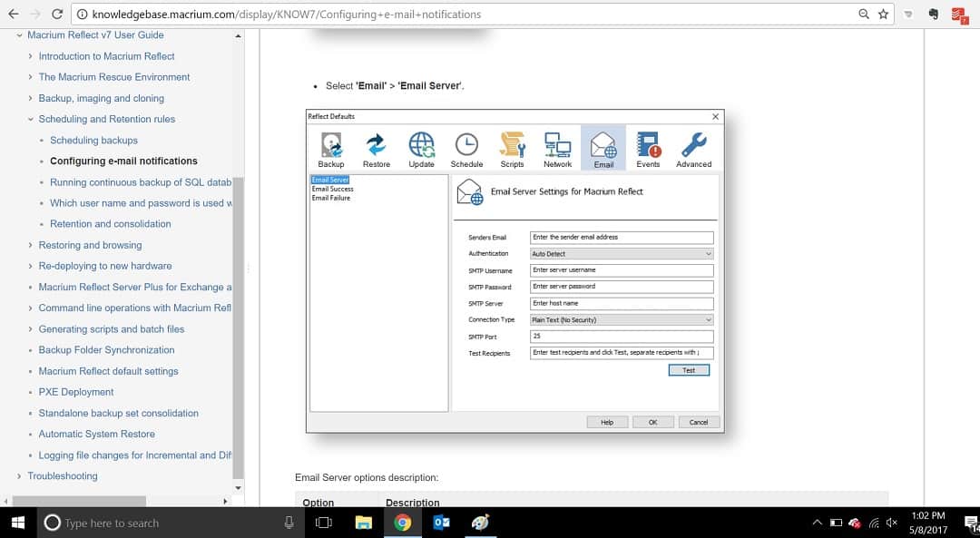Open Backup Folder Synchronization link
The height and width of the screenshot is (538, 980).
(x=107, y=350)
